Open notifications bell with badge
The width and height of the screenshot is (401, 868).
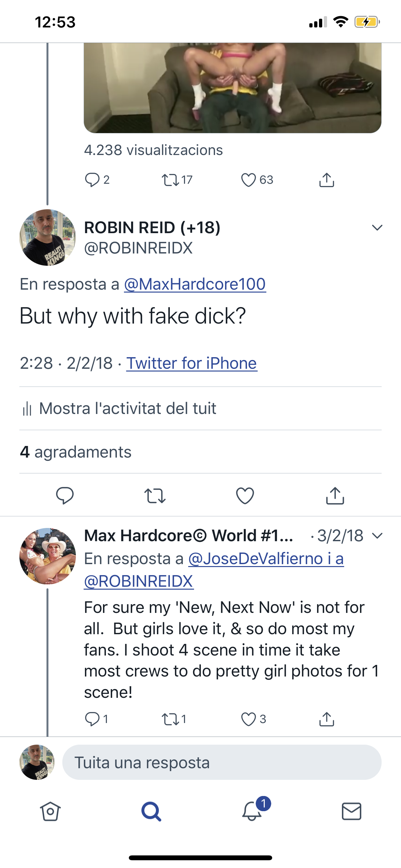[x=252, y=811]
